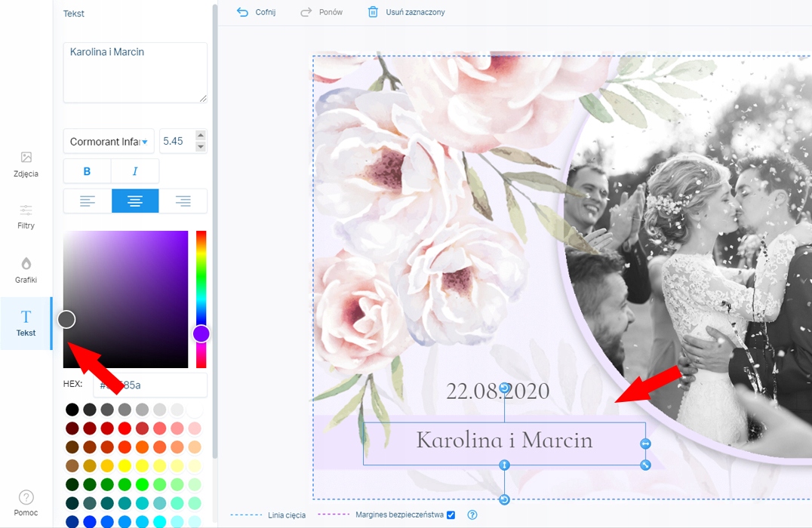Undo with the Cofnij button
The image size is (812, 528).
coord(256,12)
